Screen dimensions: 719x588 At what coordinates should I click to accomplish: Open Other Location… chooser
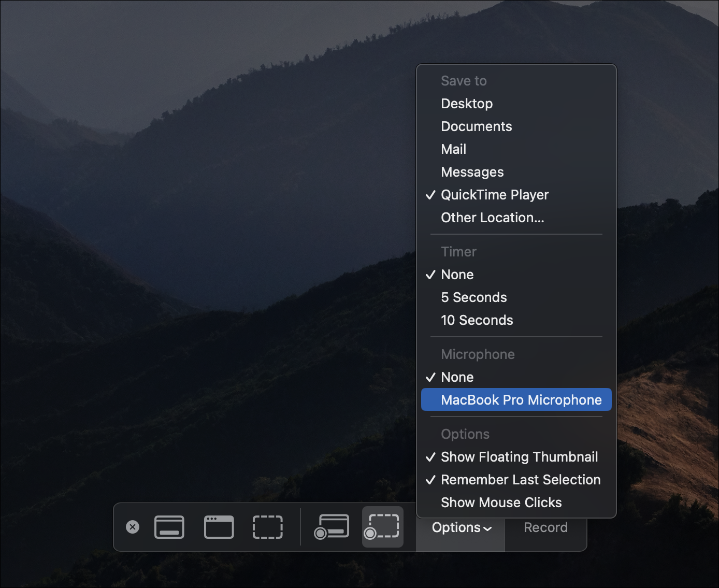coord(516,218)
